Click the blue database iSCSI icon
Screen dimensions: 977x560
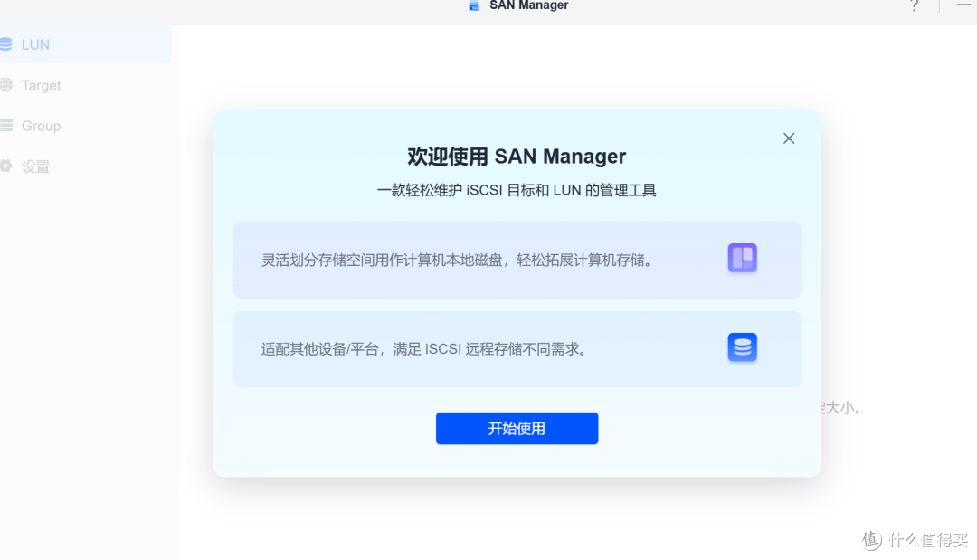pyautogui.click(x=742, y=347)
